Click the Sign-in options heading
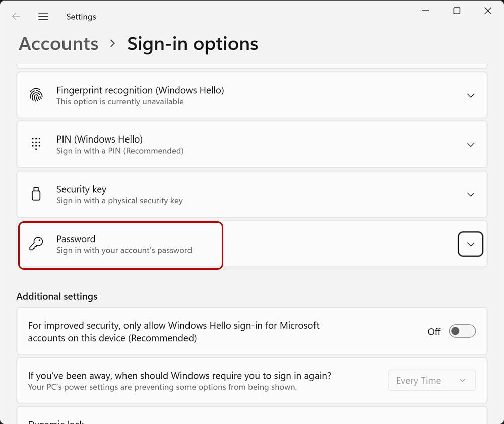The height and width of the screenshot is (424, 504). click(x=193, y=44)
